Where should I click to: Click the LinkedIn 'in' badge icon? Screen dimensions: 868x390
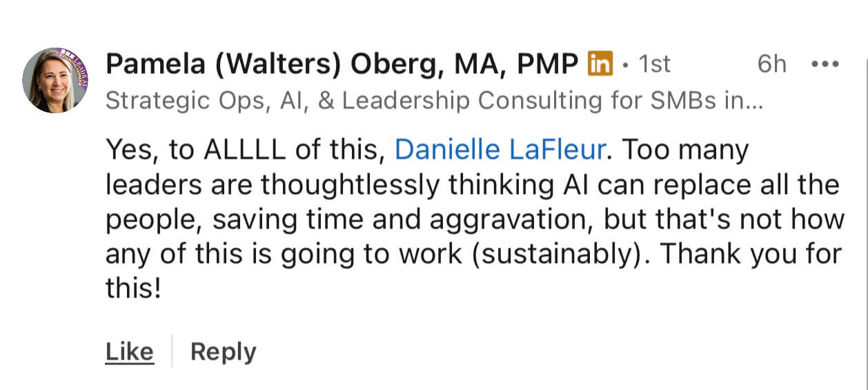click(x=600, y=64)
